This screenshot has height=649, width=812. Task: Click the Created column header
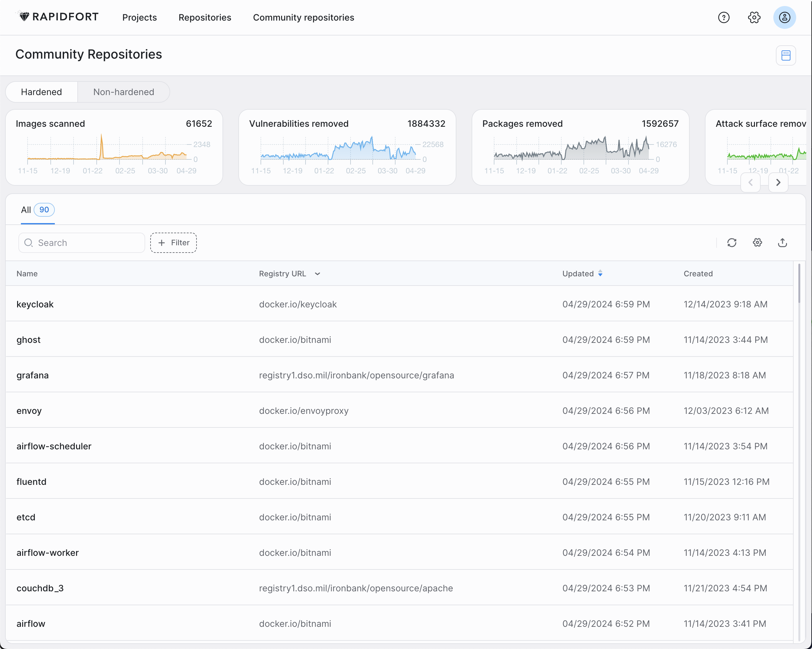click(x=698, y=274)
